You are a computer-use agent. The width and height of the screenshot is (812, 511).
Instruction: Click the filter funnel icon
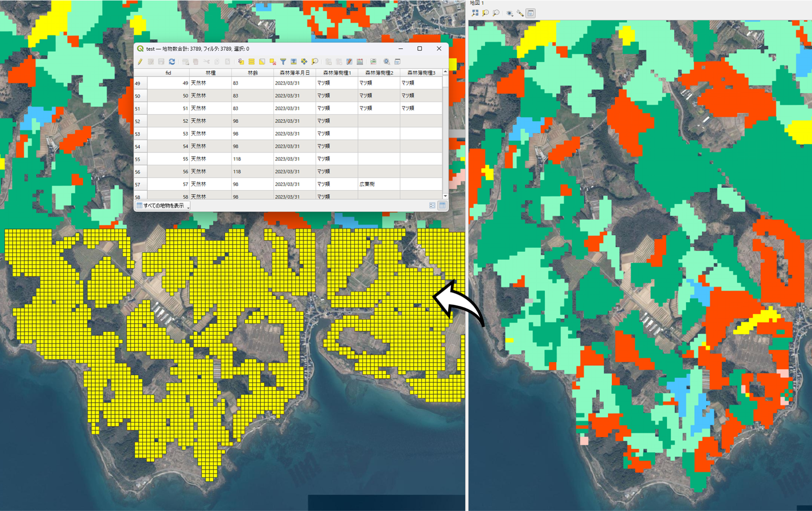(x=283, y=62)
